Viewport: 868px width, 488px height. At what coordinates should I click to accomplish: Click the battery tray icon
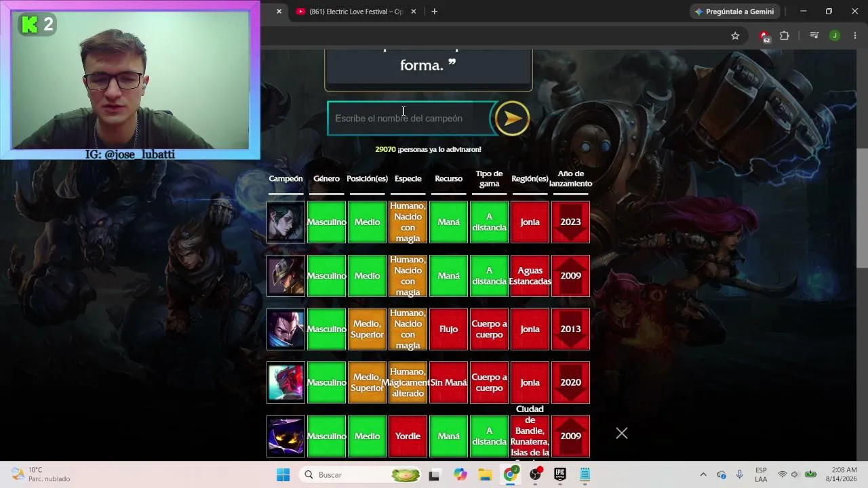[x=811, y=474]
